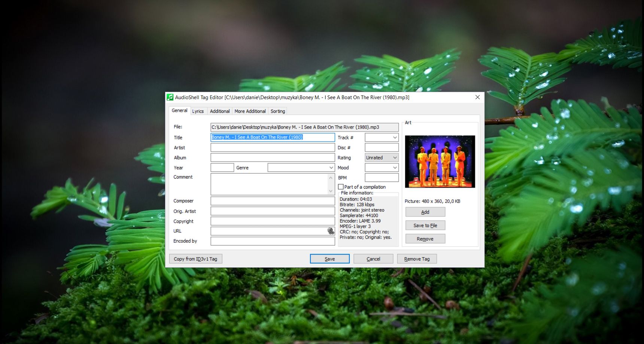Click the 'Encoder: LAME 3.99' text
The height and width of the screenshot is (344, 644).
360,221
